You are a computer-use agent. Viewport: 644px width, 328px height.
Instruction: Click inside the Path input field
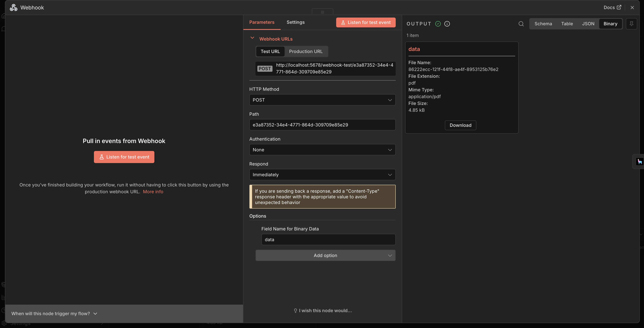[x=322, y=125]
